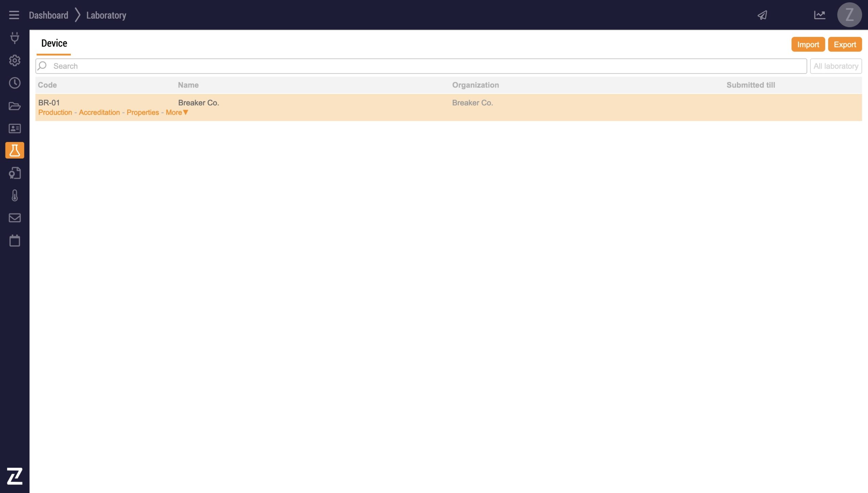The width and height of the screenshot is (868, 493).
Task: Open the folder icon in sidebar
Action: 15,106
